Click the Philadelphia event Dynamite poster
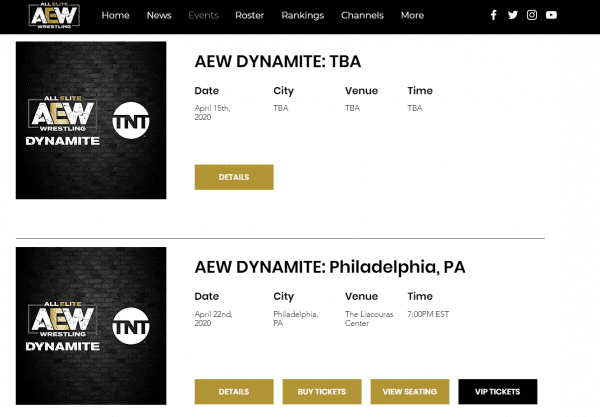600x417 pixels. [91, 326]
